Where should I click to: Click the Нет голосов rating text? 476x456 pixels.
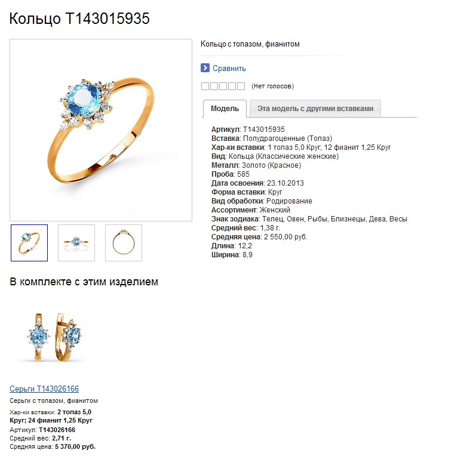[x=272, y=86]
